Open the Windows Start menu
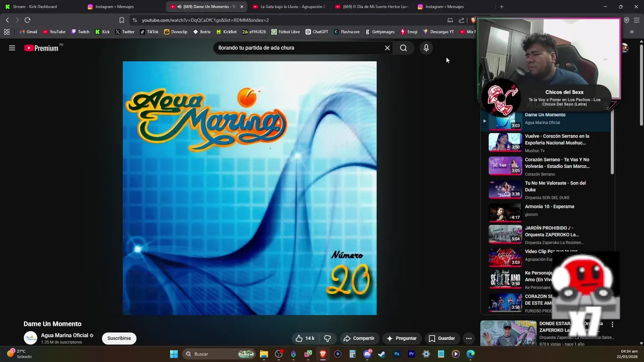This screenshot has width=644, height=362. click(174, 354)
